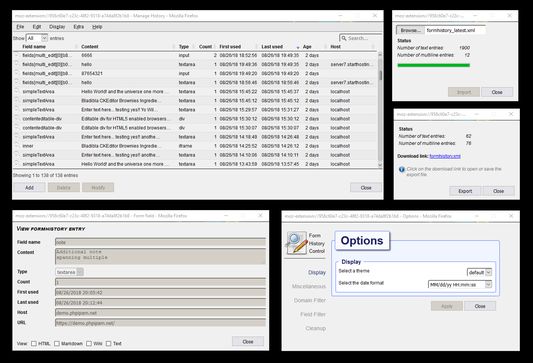This screenshot has width=533, height=363.
Task: Switch to the Cleanup options tab
Action: click(x=315, y=328)
